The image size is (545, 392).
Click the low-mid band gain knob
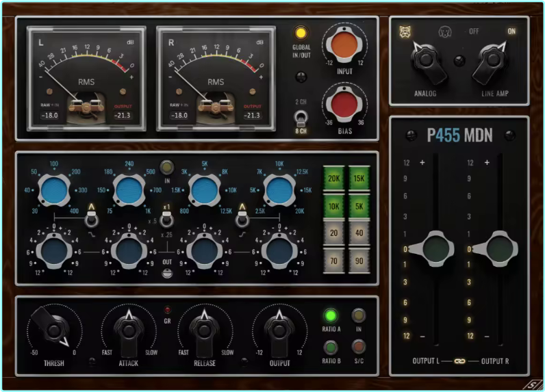click(129, 251)
